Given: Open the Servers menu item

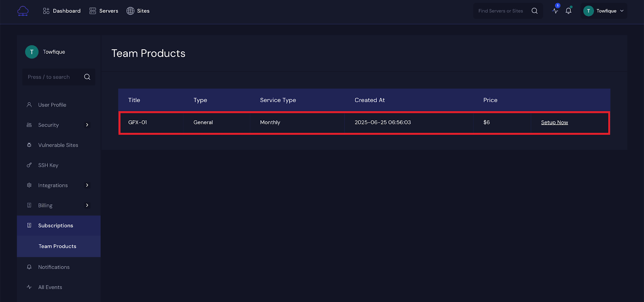Looking at the screenshot, I should click(104, 11).
